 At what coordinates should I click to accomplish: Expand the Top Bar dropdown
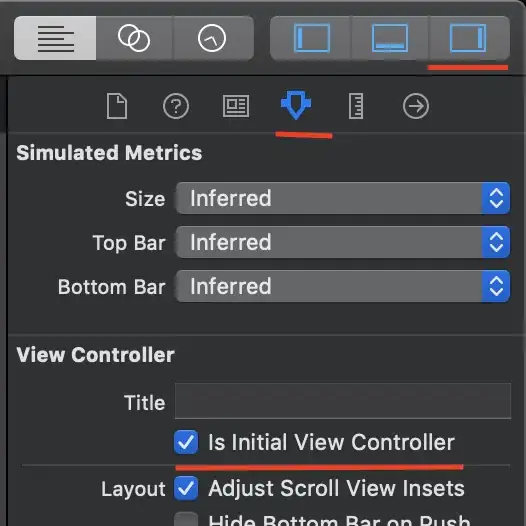pos(343,242)
